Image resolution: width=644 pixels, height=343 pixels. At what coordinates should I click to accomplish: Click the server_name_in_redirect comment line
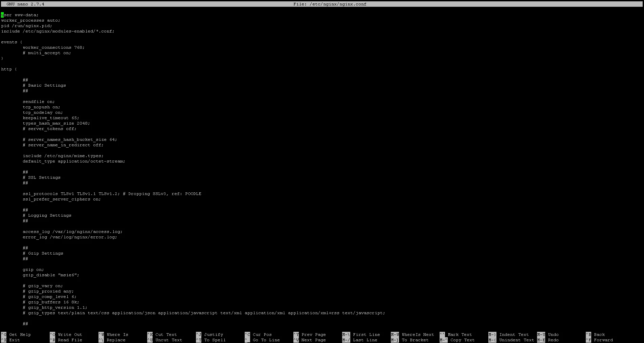coord(63,145)
